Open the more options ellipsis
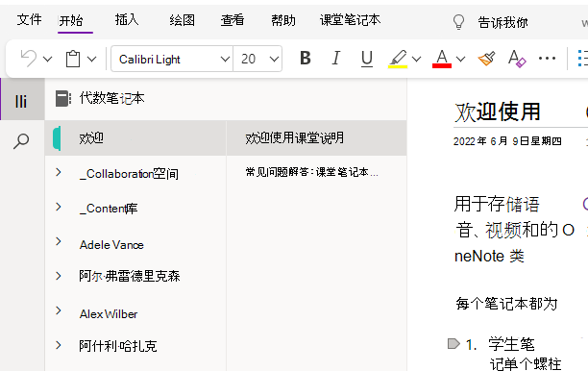Image resolution: width=588 pixels, height=371 pixels. (547, 59)
